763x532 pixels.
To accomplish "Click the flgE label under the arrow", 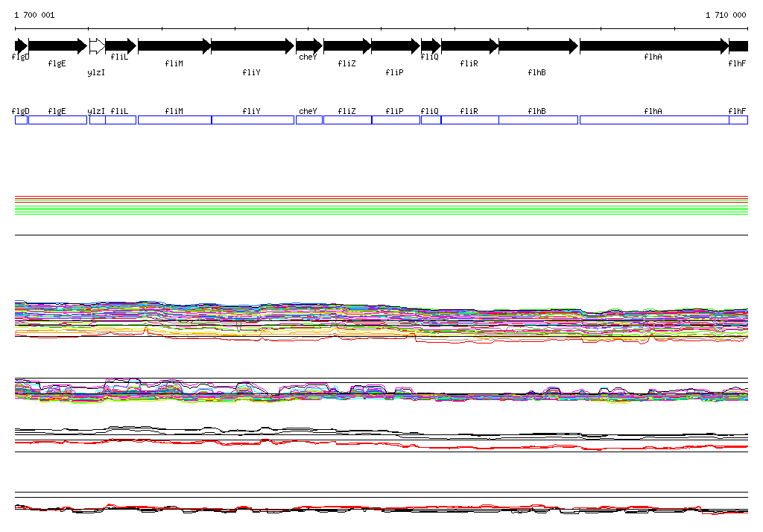I will 57,64.
